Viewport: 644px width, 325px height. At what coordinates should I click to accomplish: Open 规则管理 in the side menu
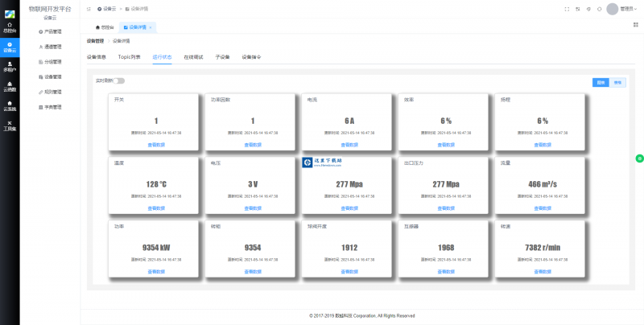click(53, 92)
